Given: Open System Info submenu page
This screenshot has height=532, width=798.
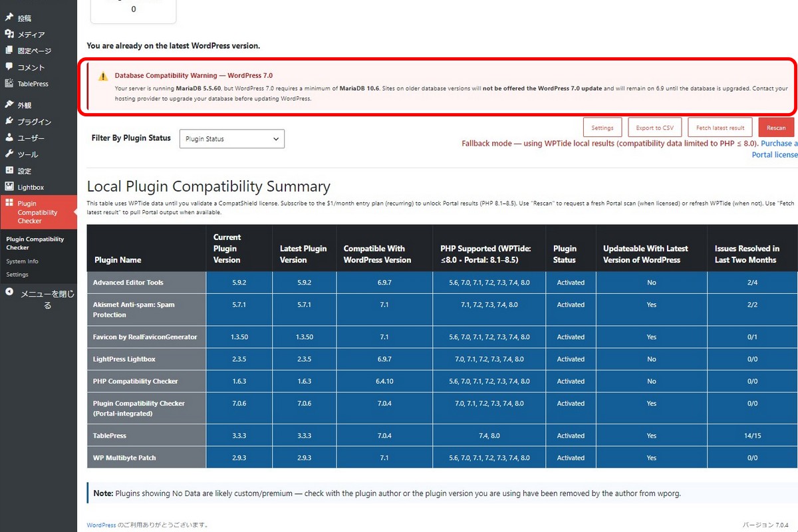Looking at the screenshot, I should [22, 261].
